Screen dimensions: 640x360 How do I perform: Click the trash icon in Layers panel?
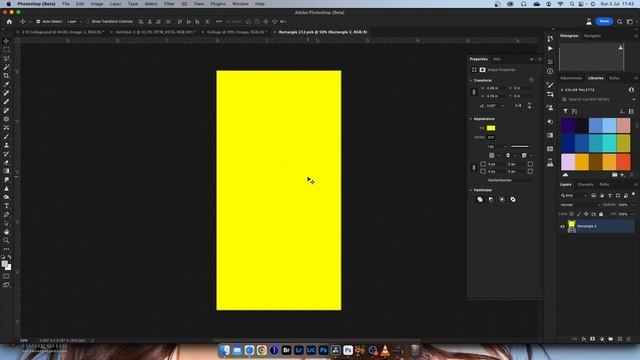coord(629,339)
